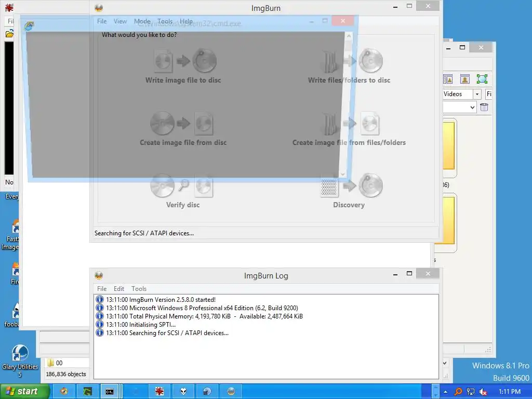The image size is (532, 399).
Task: Click the red splat taskbar icon
Action: pos(159,391)
